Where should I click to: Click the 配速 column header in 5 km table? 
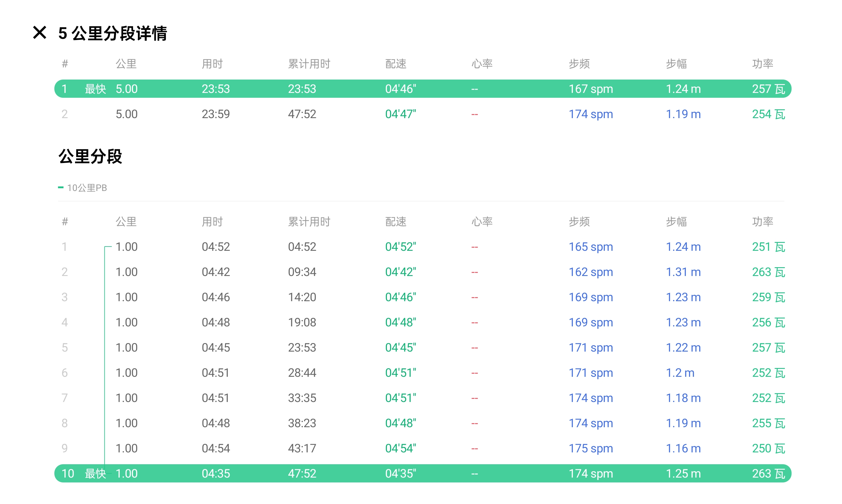(x=395, y=63)
